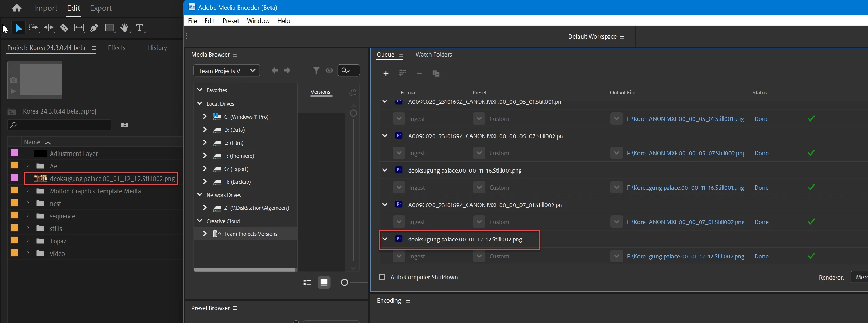
Task: Expand the C: (Windows 11 Pro) drive
Action: 205,117
